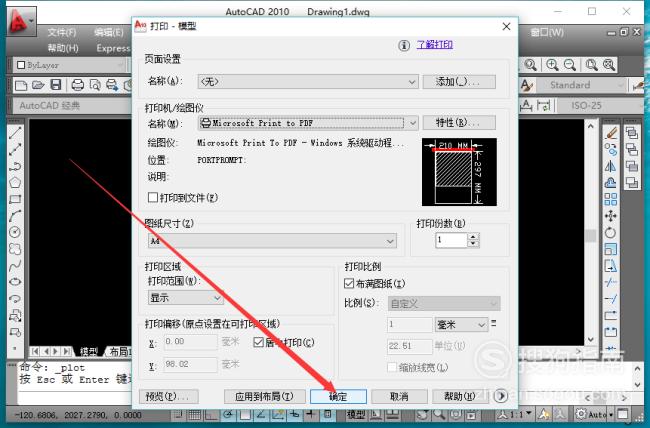Image resolution: width=650 pixels, height=428 pixels.
Task: Open the 文件(F) menu
Action: 62,32
